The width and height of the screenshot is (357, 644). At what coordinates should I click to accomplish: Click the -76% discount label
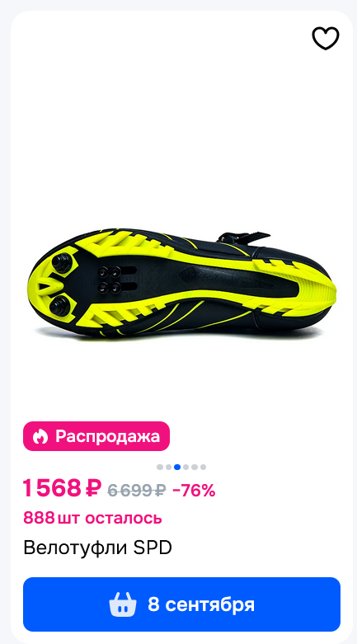[194, 490]
